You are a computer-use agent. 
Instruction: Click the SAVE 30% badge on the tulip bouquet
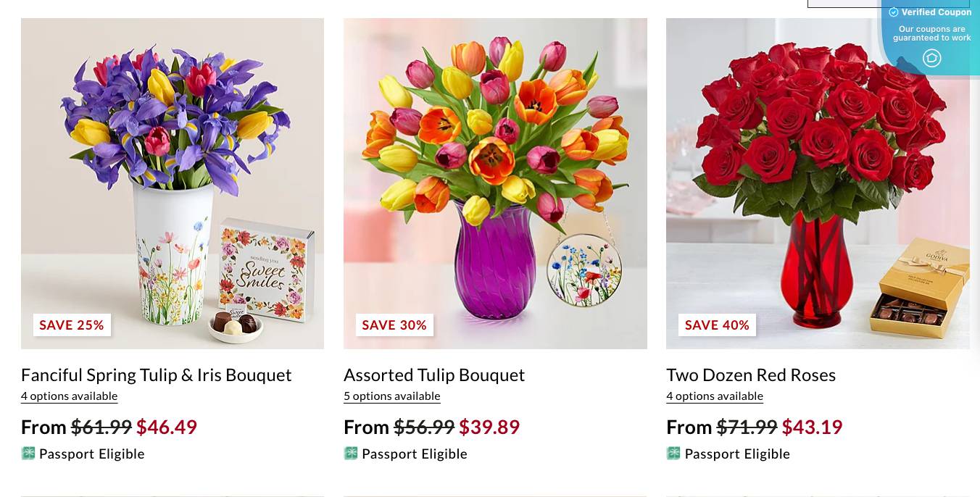(394, 325)
